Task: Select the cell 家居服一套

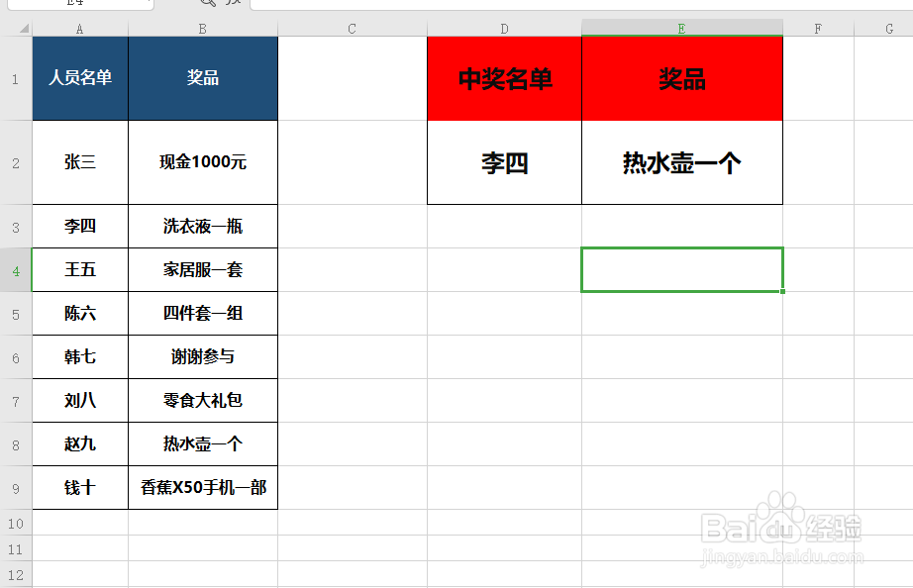Action: click(x=203, y=270)
